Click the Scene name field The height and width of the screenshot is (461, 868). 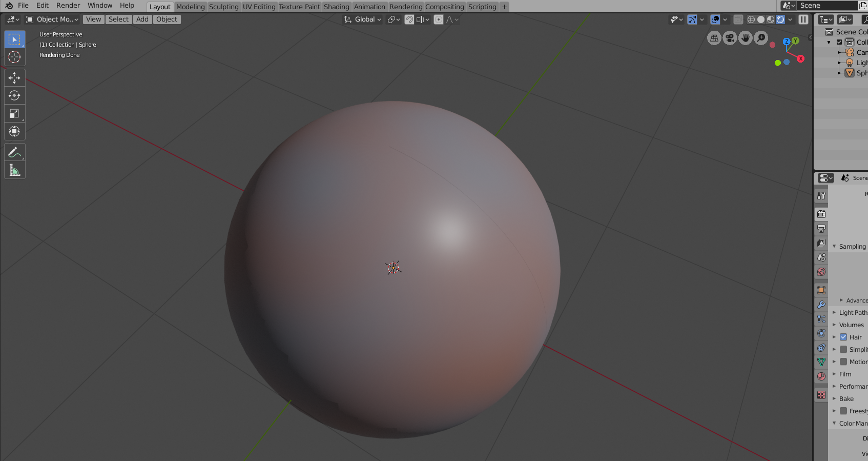tap(825, 6)
